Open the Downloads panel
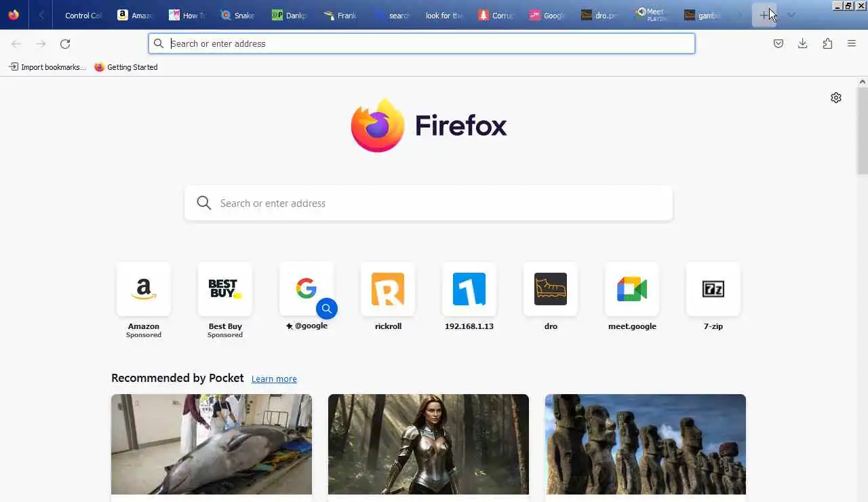 [x=803, y=43]
